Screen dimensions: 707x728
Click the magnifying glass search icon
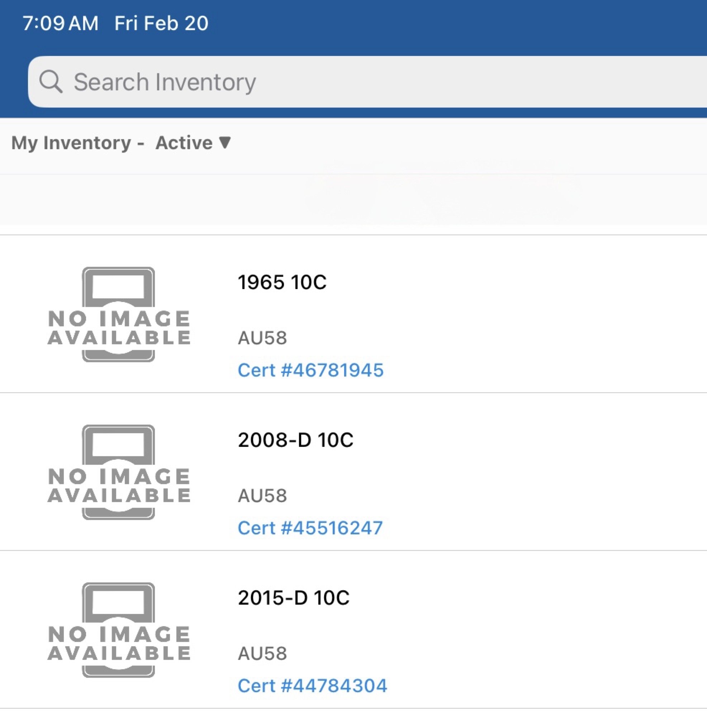(51, 81)
